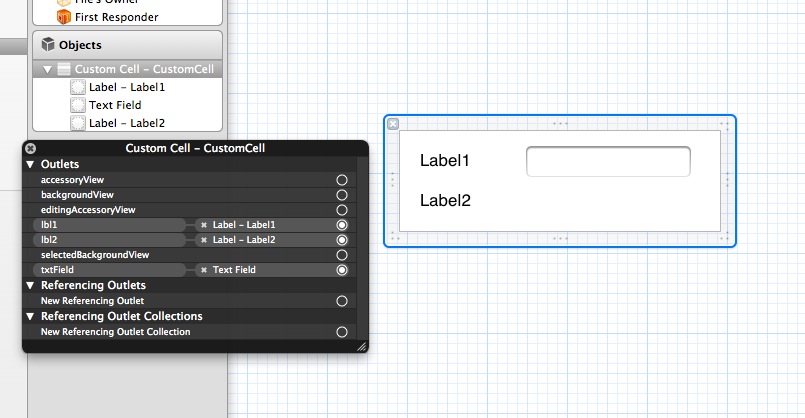Click the Custom Cell table cell icon

pyautogui.click(x=64, y=69)
